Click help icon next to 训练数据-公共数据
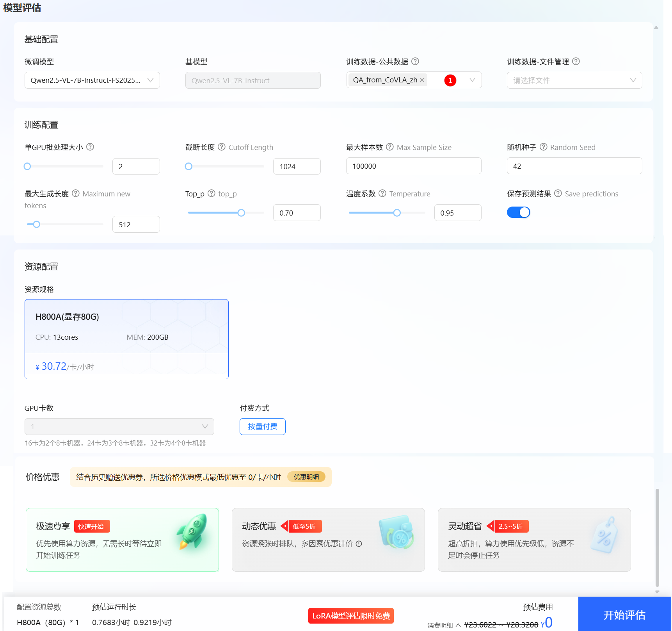This screenshot has height=631, width=672. pyautogui.click(x=415, y=61)
